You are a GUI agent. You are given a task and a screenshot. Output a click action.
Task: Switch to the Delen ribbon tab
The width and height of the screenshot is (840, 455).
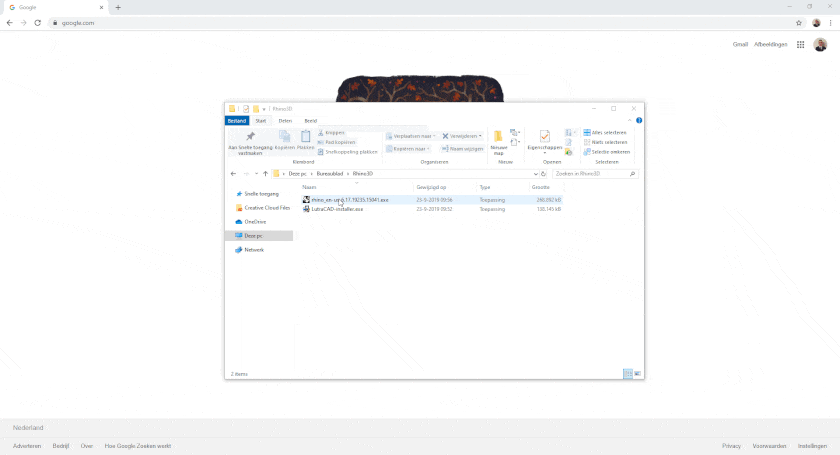pyautogui.click(x=285, y=121)
